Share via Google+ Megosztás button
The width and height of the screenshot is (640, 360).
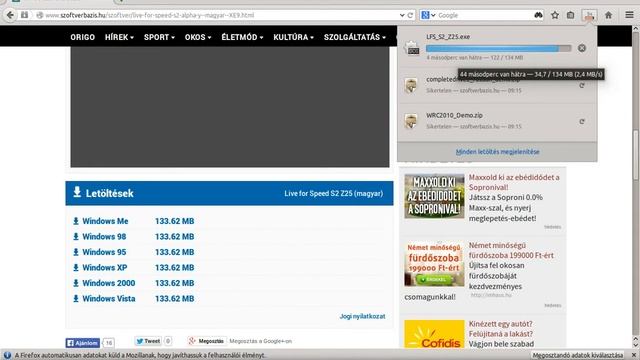[x=207, y=341]
